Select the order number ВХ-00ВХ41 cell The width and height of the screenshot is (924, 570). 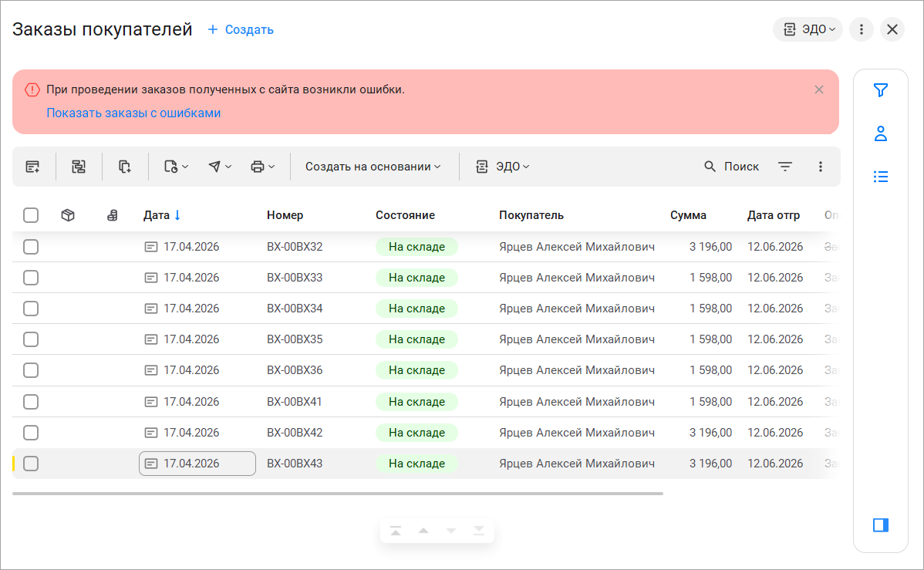[294, 402]
